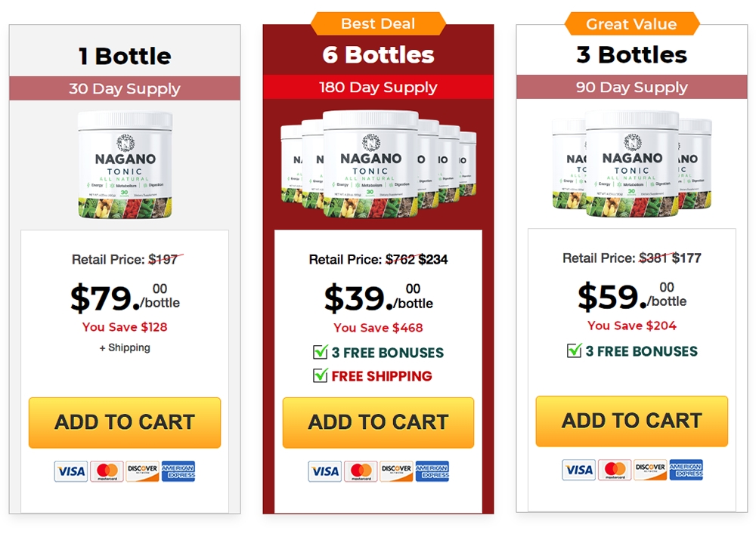
Task: Click the FREE SHIPPING checkmark box
Action: tap(321, 375)
